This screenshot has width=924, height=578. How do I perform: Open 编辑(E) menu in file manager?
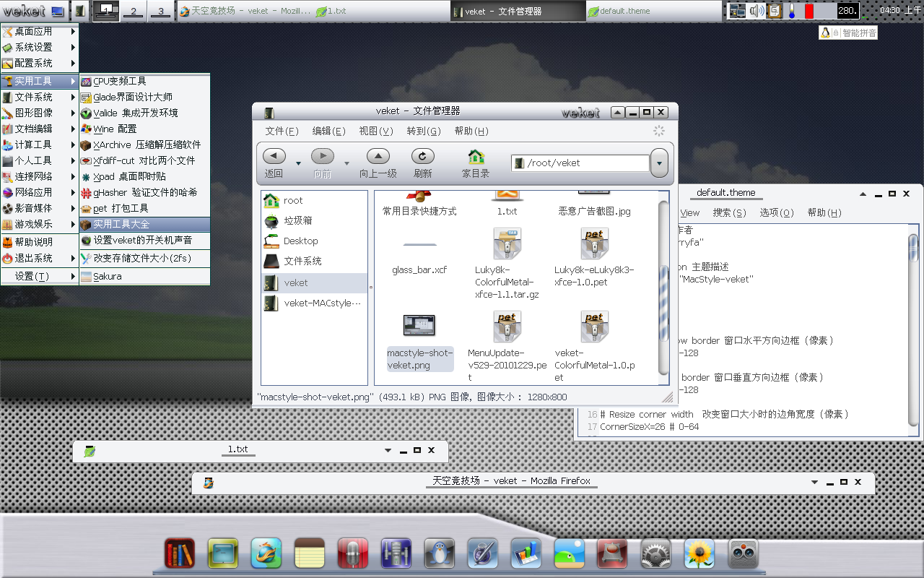tap(328, 131)
